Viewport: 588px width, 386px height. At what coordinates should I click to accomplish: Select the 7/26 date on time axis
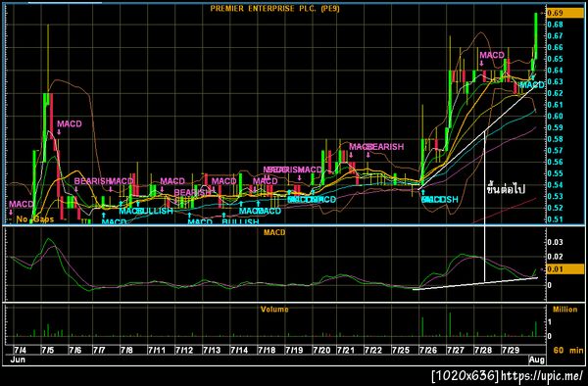pos(428,351)
